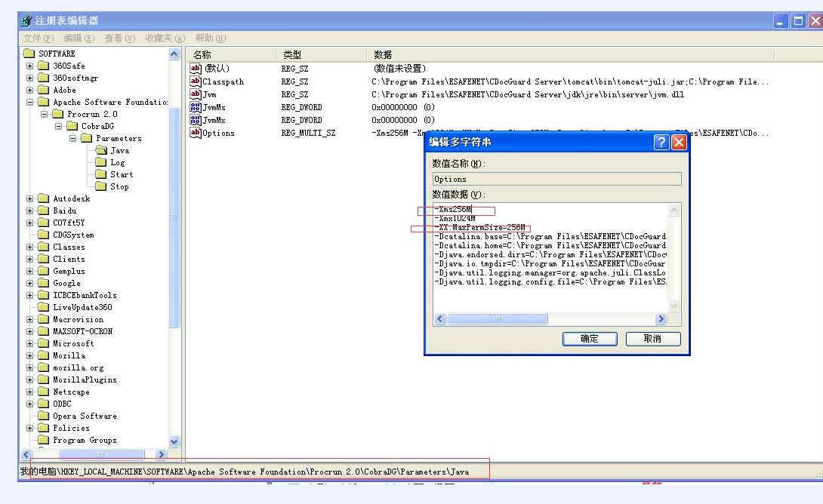823x504 pixels.
Task: Click the Log folder icon
Action: click(101, 162)
